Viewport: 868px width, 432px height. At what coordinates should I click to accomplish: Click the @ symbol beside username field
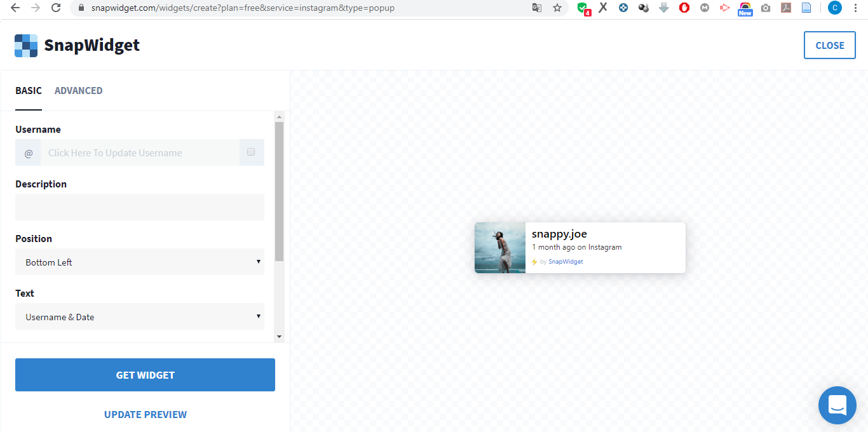[x=28, y=153]
